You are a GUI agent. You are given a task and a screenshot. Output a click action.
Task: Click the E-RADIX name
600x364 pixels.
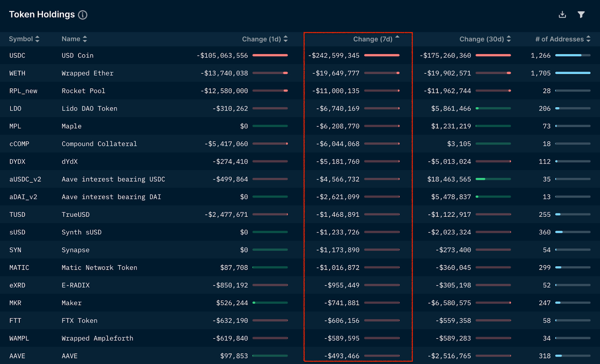[x=75, y=285]
